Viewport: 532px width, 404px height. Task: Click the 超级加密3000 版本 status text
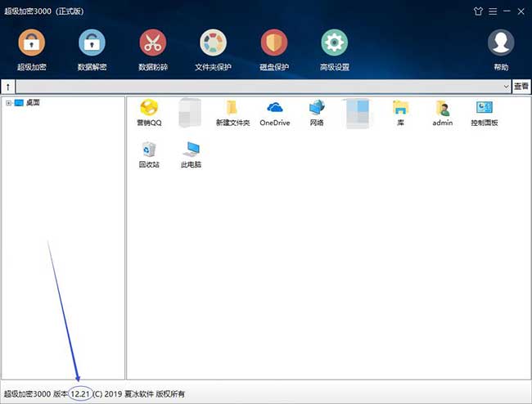click(x=36, y=394)
